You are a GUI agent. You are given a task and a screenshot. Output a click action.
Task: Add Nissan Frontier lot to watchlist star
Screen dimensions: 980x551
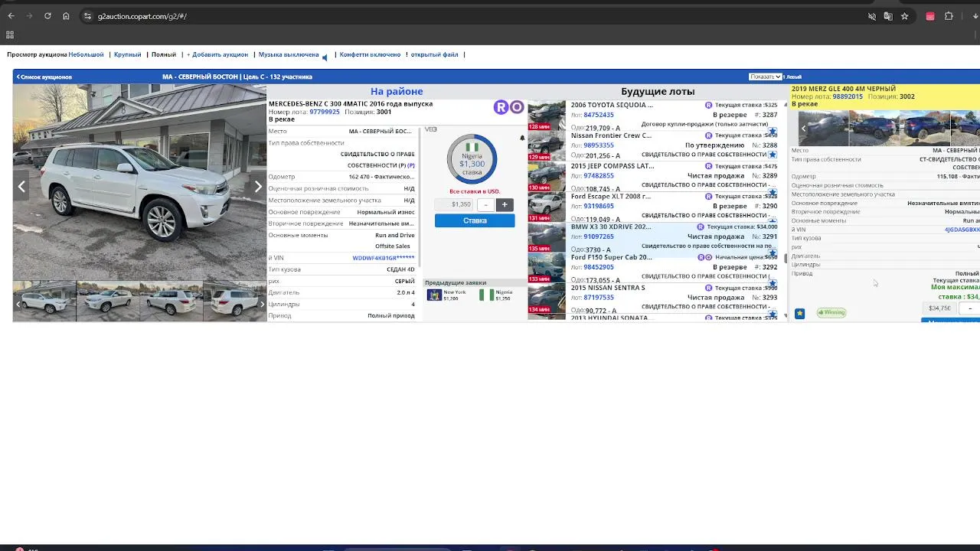(x=773, y=155)
